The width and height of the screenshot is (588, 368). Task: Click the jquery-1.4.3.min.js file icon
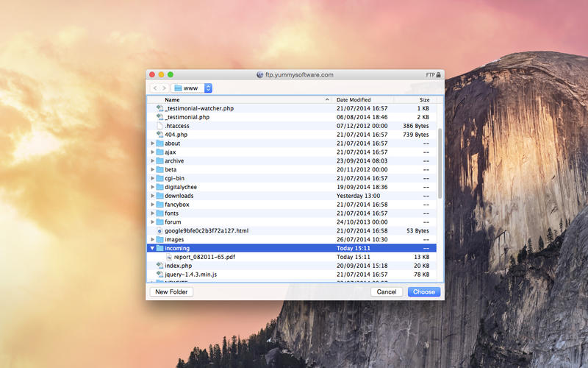tap(159, 275)
